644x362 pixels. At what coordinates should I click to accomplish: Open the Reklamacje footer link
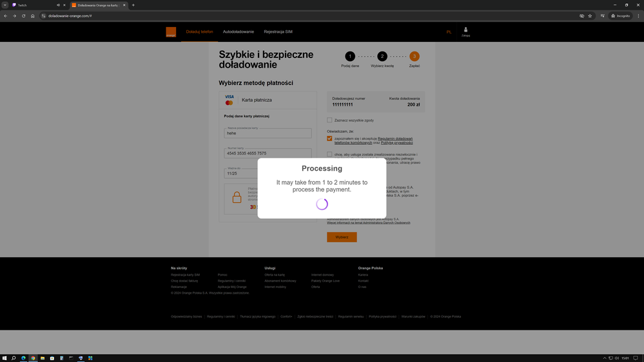point(179,287)
